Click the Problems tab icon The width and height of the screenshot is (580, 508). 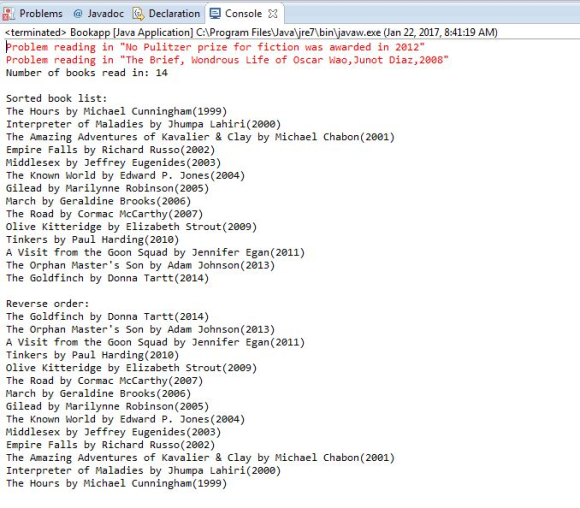(9, 14)
